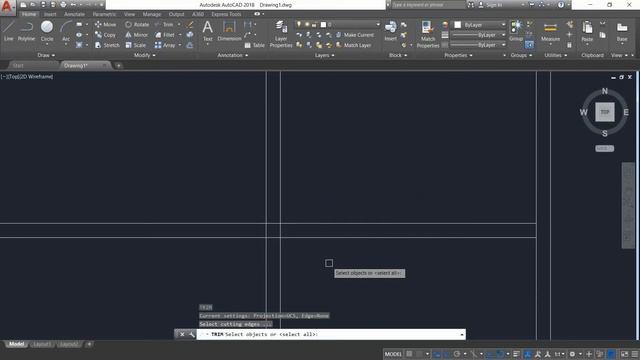Switch to the Model layout tab
The height and width of the screenshot is (360, 640).
coord(16,344)
